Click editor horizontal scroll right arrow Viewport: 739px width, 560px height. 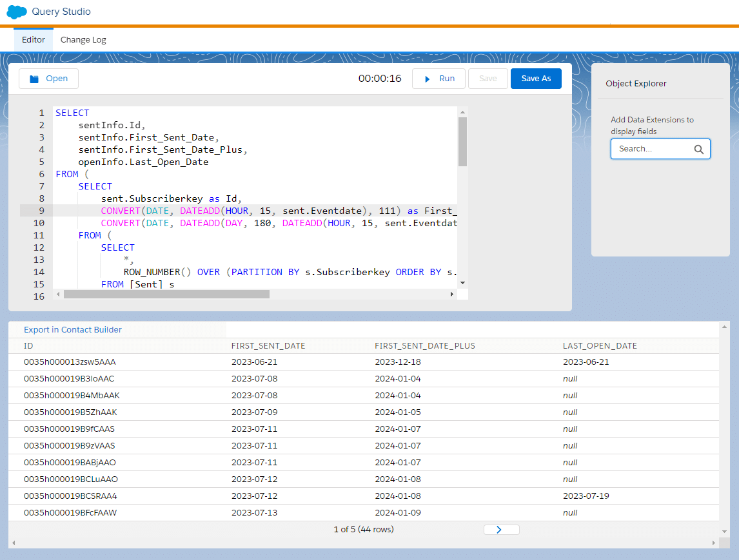[x=451, y=294]
